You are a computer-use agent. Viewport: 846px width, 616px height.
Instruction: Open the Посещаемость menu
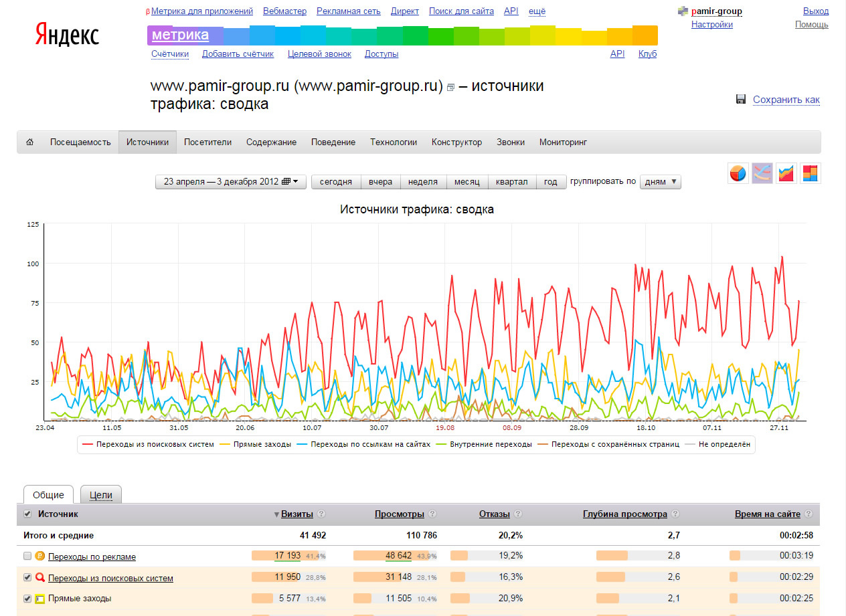(x=80, y=142)
